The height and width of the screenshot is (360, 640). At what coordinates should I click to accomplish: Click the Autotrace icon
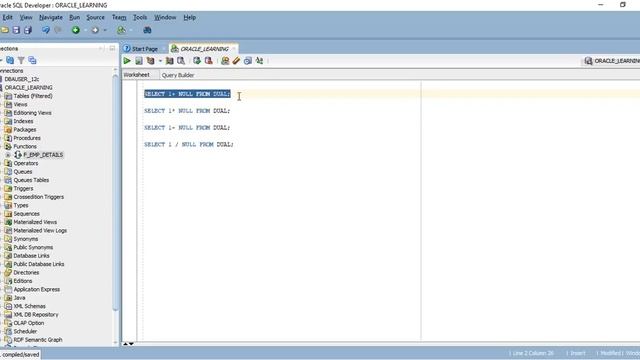point(169,61)
